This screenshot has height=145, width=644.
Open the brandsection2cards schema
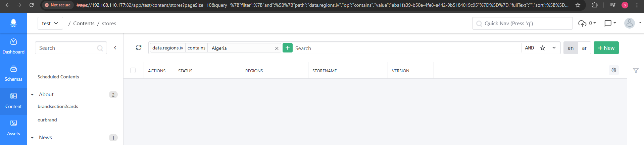point(58,106)
